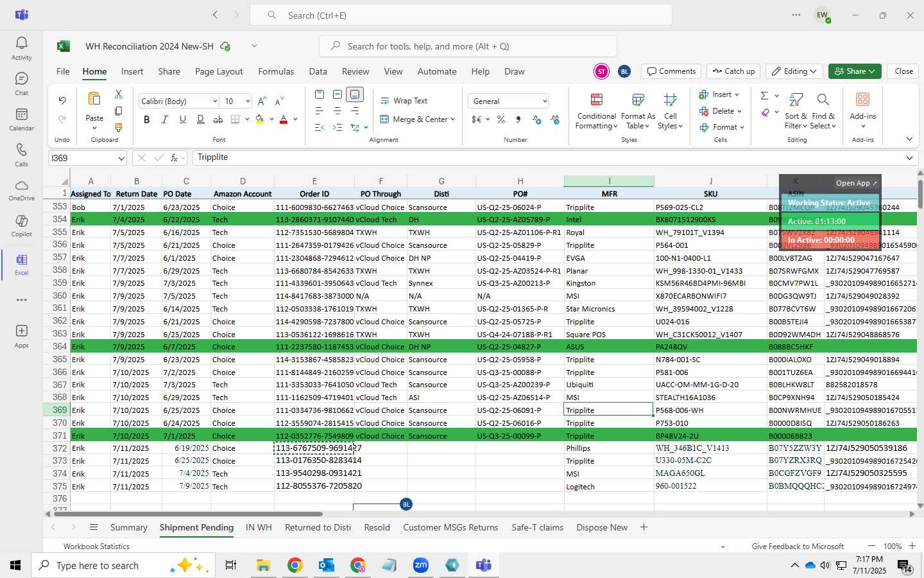This screenshot has height=578, width=924.
Task: Toggle Italic formatting
Action: tap(165, 119)
